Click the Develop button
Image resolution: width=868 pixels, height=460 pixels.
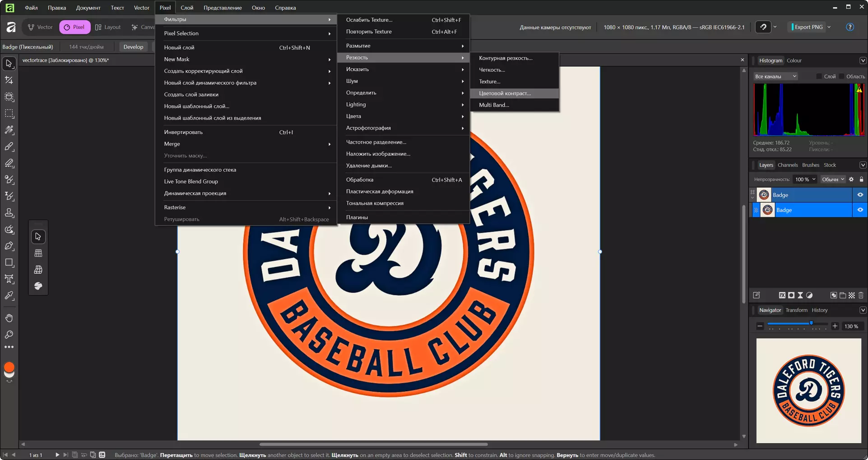pyautogui.click(x=133, y=47)
